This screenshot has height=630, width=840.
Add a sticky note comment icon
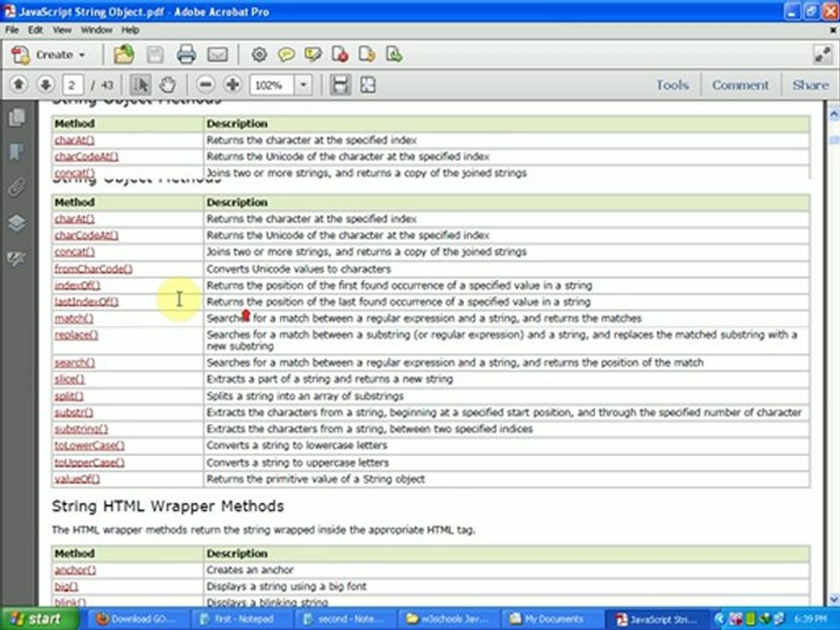pyautogui.click(x=286, y=54)
